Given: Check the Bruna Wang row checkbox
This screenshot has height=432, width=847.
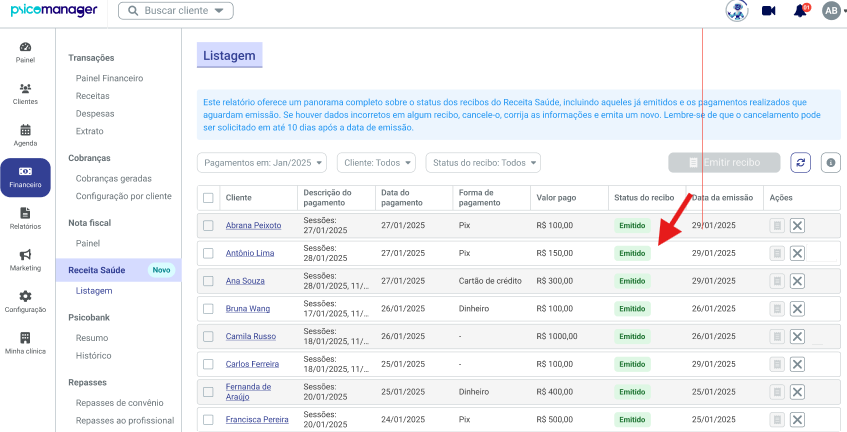Looking at the screenshot, I should (208, 309).
